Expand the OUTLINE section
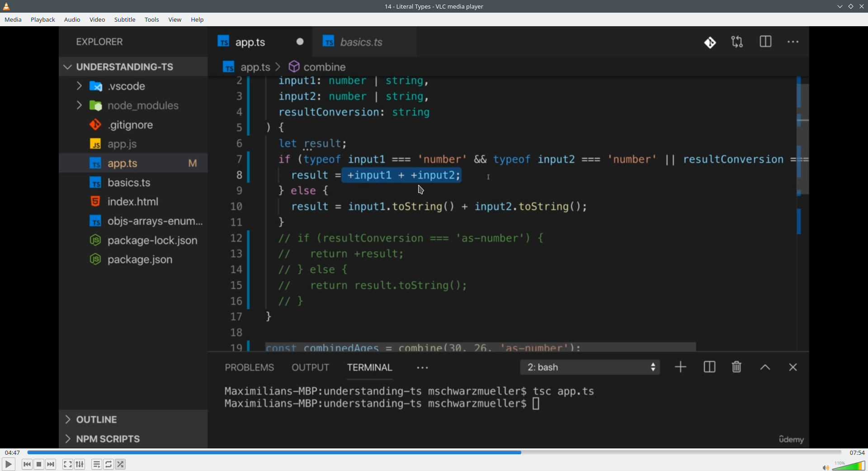Screen dimensions: 868x471 133,419
